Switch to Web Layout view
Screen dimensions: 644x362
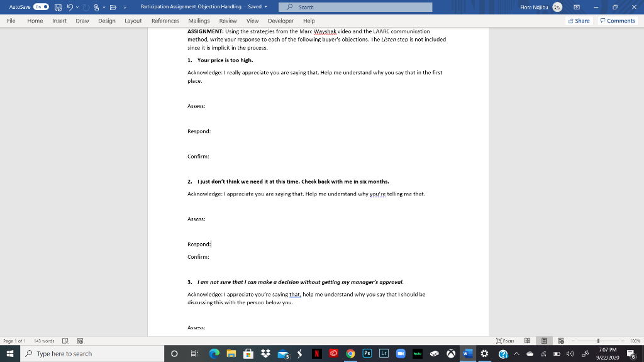point(560,340)
